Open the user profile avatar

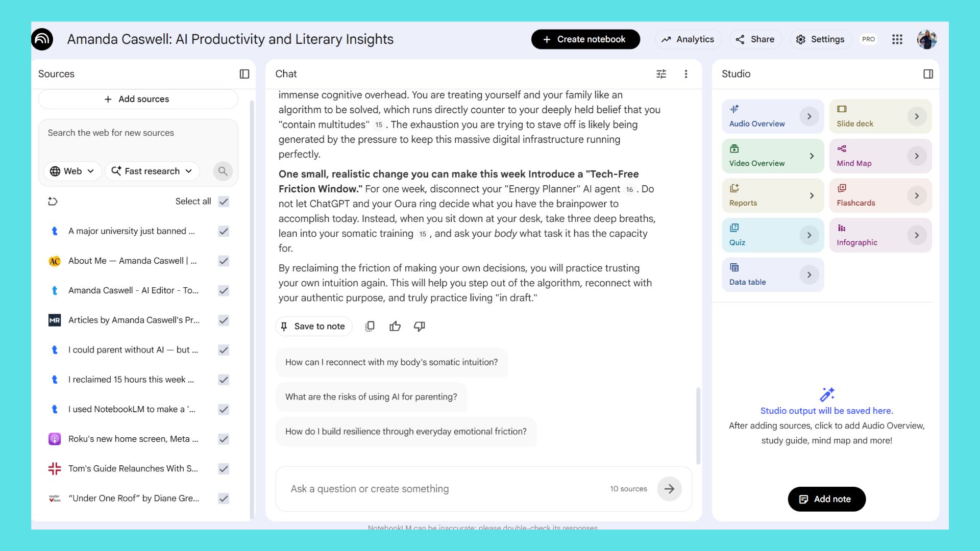pos(926,39)
